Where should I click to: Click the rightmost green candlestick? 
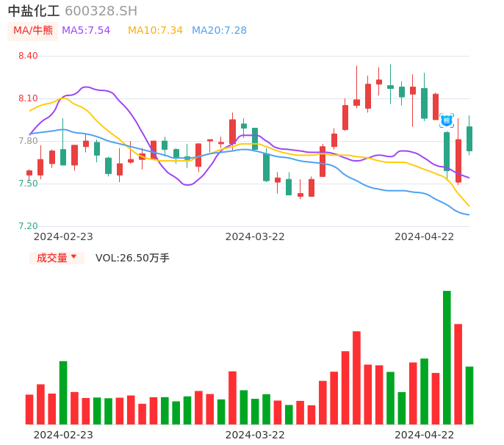pos(469,139)
